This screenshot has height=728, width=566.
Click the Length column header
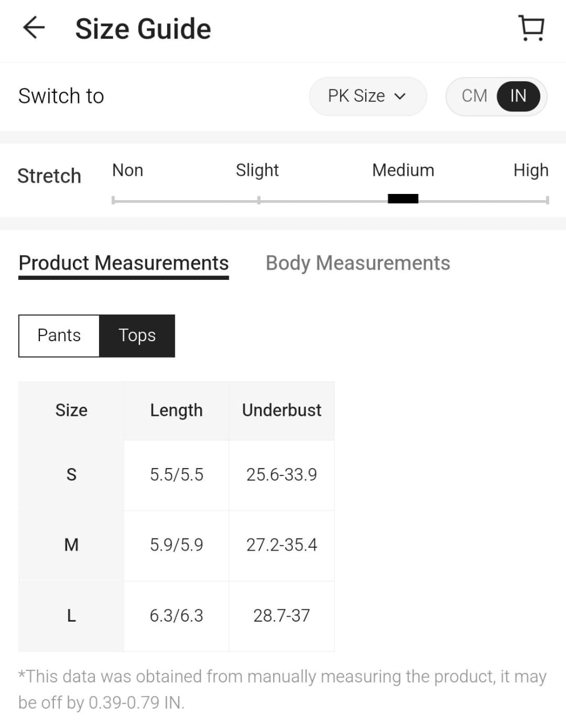176,410
